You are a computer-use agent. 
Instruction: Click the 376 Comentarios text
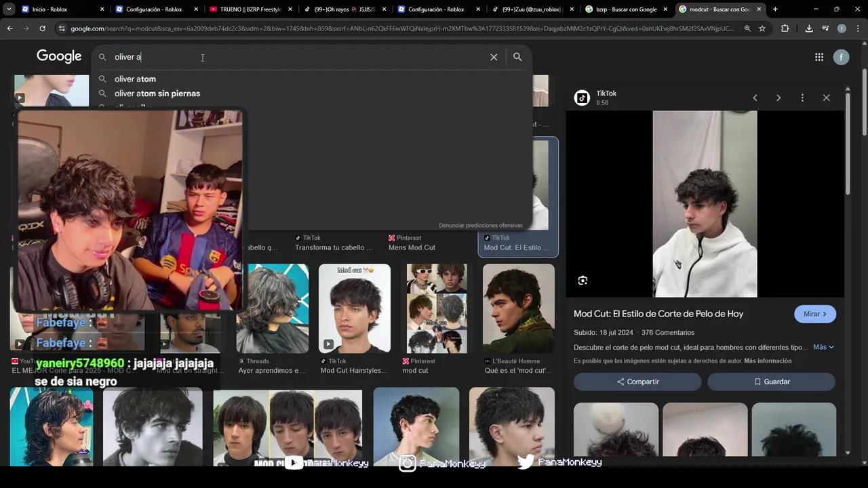click(668, 333)
